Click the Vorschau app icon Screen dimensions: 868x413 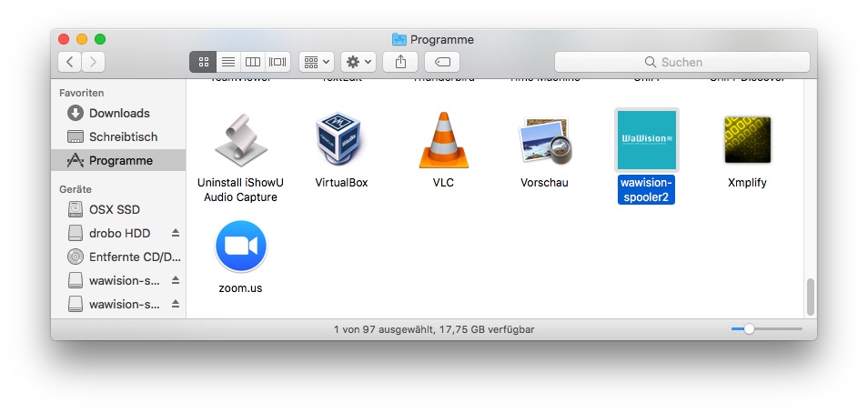point(544,140)
